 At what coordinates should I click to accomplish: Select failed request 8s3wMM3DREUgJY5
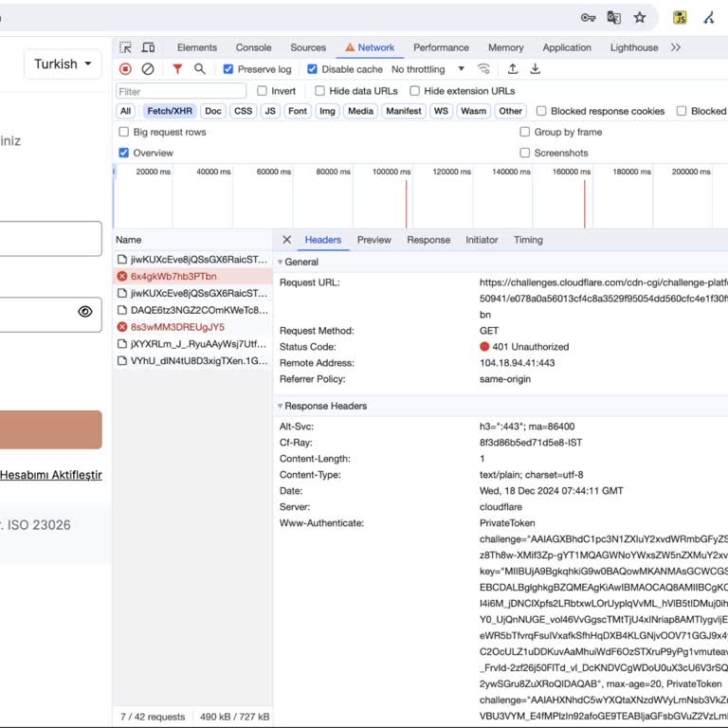192,327
